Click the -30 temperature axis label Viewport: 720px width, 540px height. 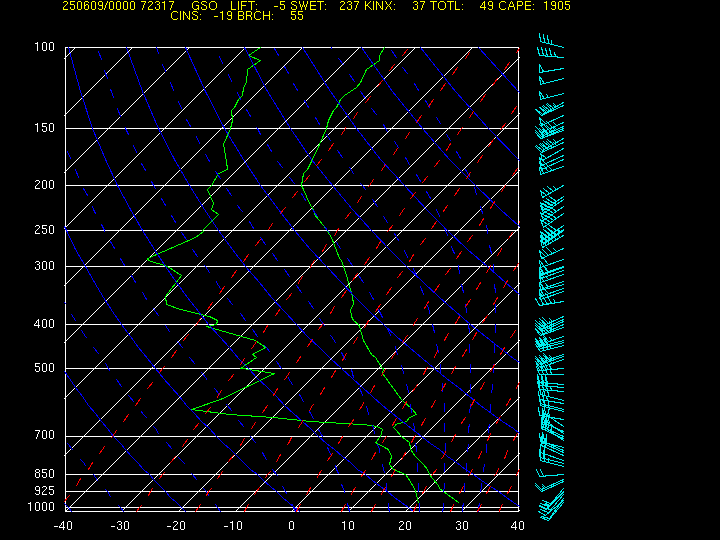pyautogui.click(x=120, y=526)
